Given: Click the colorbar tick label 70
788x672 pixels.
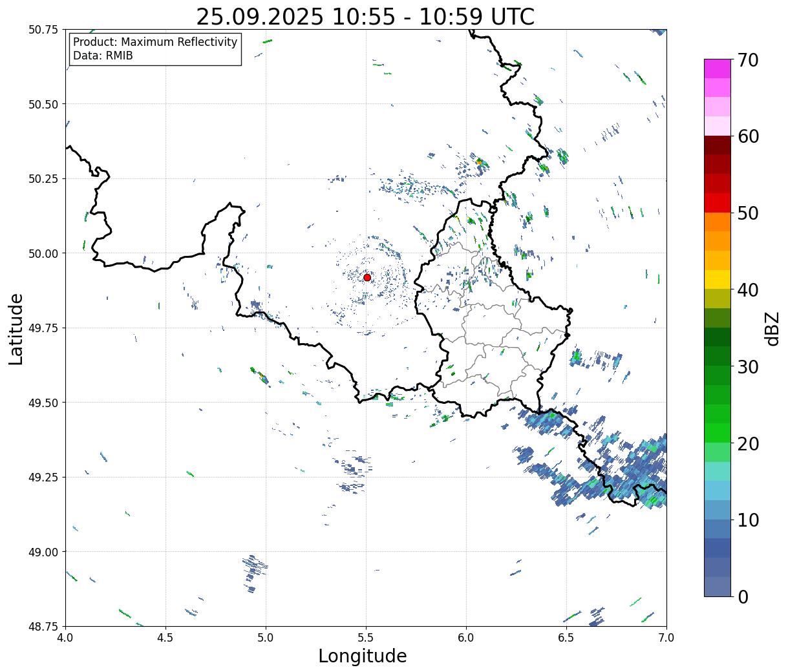Looking at the screenshot, I should coord(748,60).
